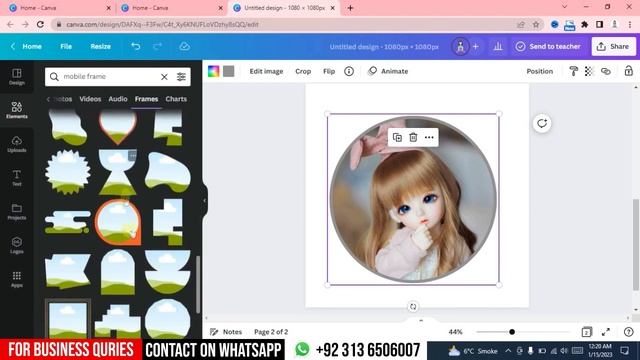Select the hourglass shaped frame

pos(118,172)
